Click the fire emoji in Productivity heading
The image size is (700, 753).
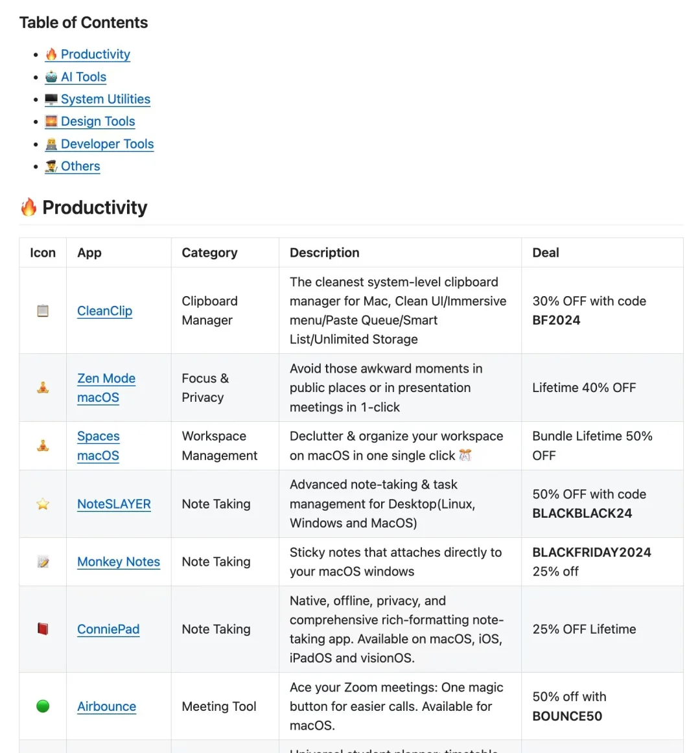coord(29,207)
